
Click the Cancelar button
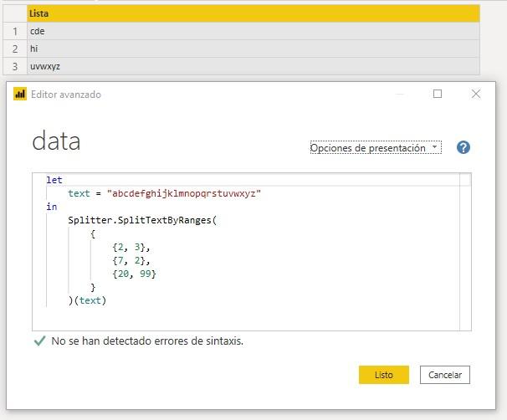pyautogui.click(x=445, y=375)
